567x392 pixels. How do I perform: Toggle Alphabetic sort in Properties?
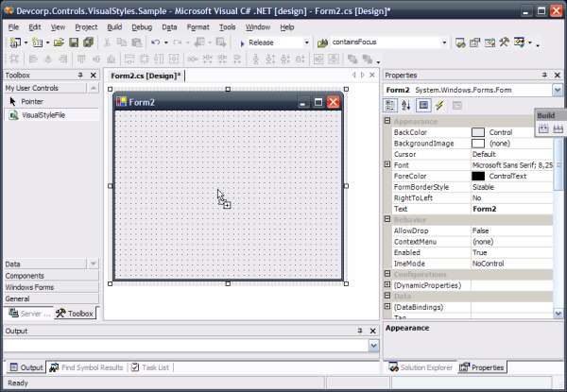point(405,106)
